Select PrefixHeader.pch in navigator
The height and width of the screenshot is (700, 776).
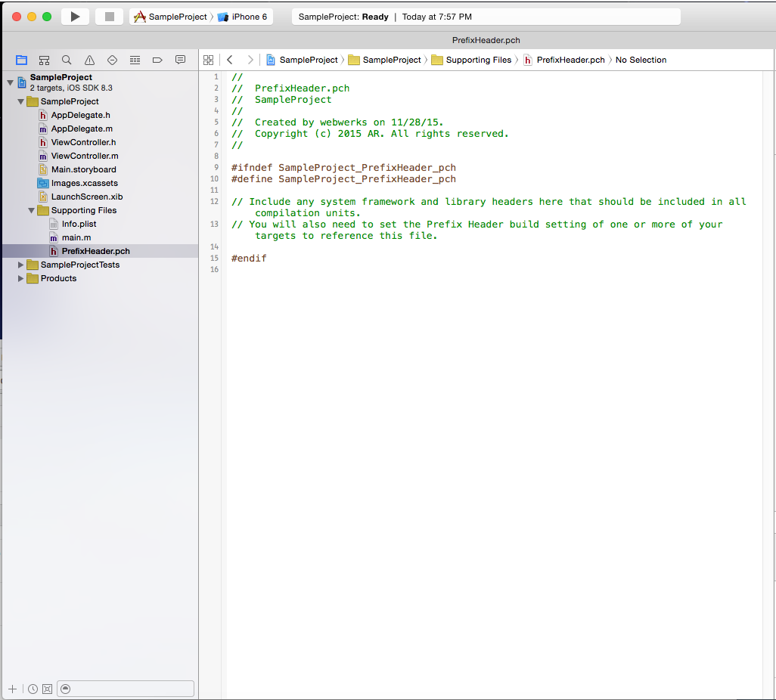101,251
